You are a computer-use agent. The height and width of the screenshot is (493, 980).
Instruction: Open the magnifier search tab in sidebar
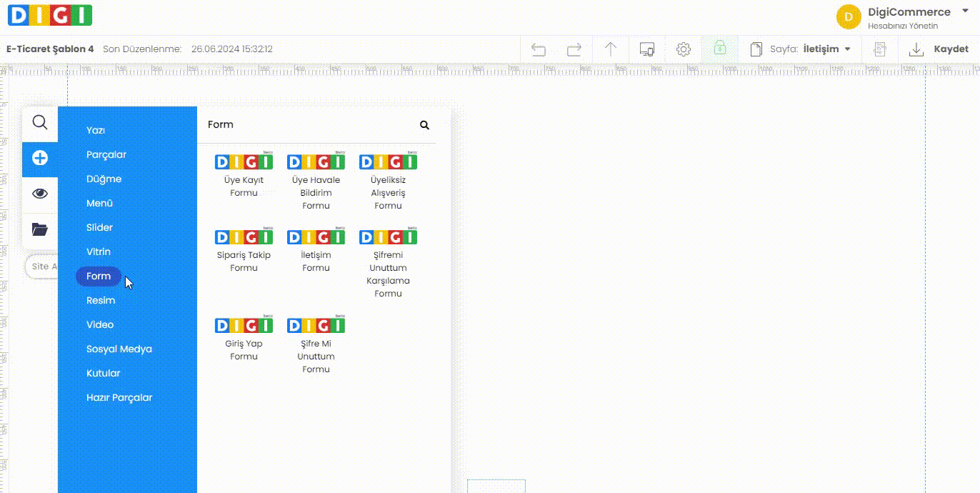pos(40,123)
